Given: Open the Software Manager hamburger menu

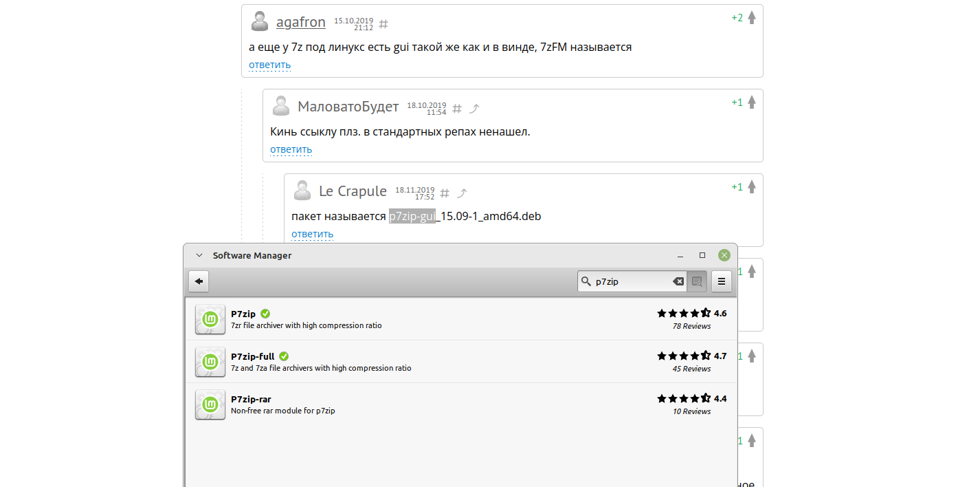Looking at the screenshot, I should 721,281.
